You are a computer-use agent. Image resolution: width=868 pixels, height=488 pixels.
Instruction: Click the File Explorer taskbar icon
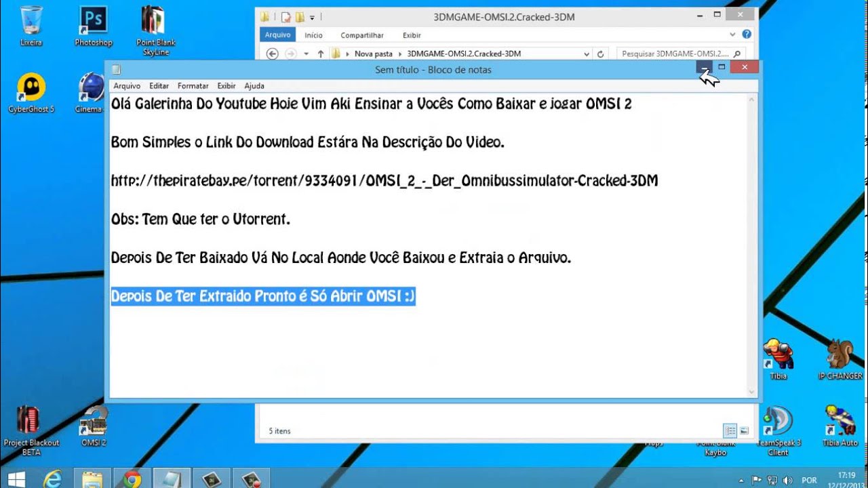pos(92,479)
